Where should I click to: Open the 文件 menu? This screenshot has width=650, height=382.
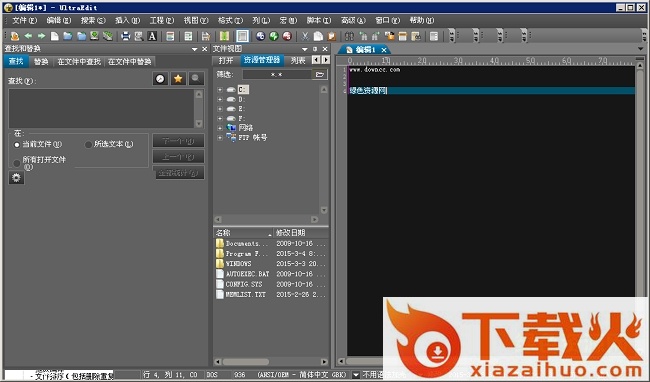click(24, 20)
